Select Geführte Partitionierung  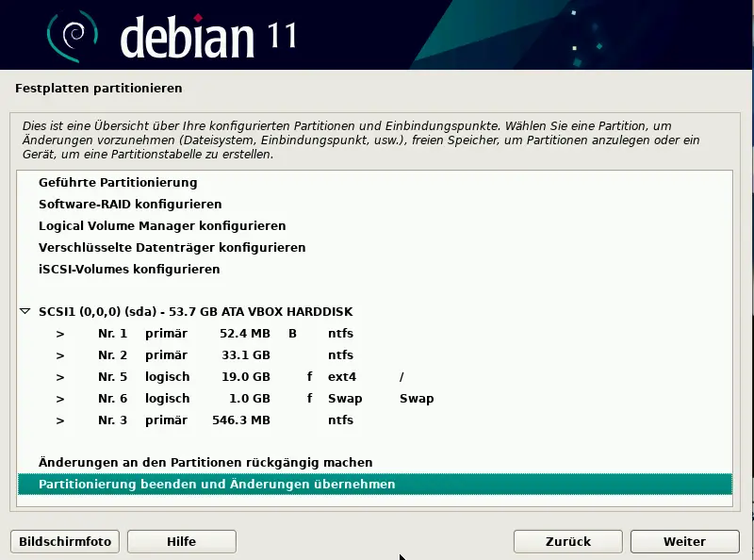(118, 182)
